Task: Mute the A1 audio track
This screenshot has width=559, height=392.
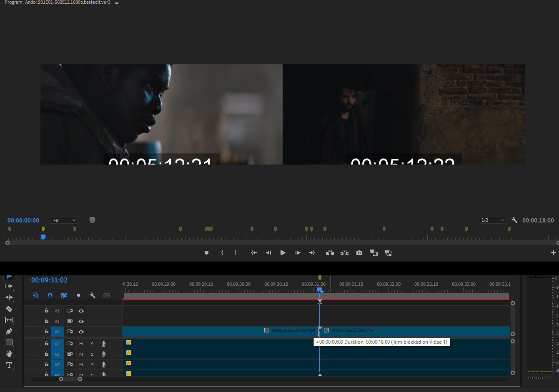Action: coord(81,344)
